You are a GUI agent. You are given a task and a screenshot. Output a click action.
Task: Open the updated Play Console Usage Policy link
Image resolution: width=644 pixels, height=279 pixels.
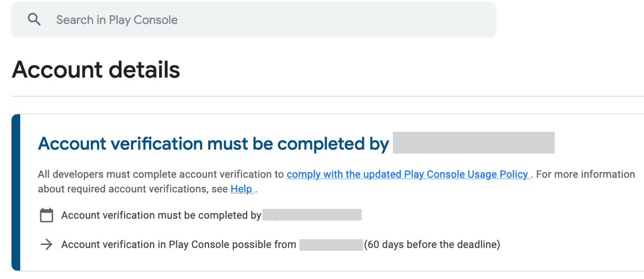pyautogui.click(x=407, y=174)
